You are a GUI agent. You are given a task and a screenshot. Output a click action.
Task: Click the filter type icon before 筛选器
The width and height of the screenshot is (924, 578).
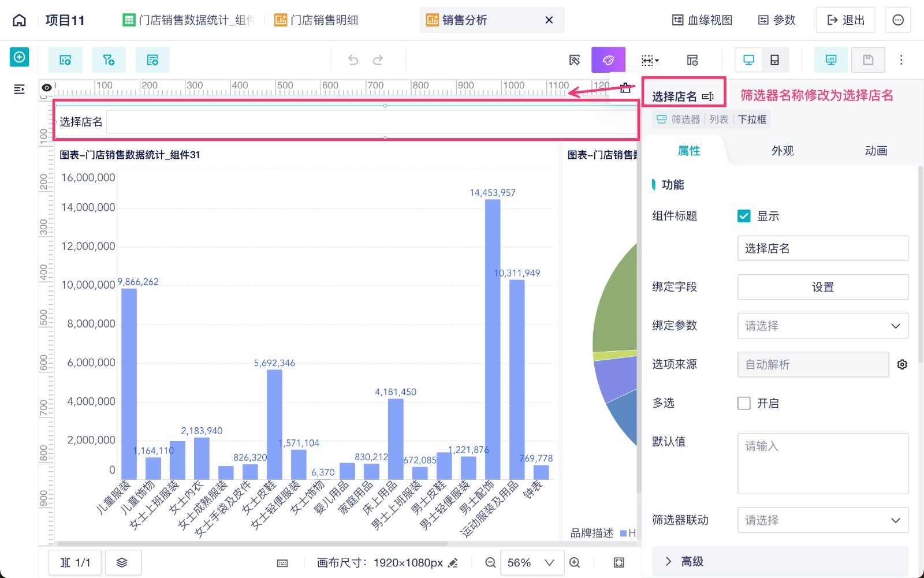[x=661, y=120]
